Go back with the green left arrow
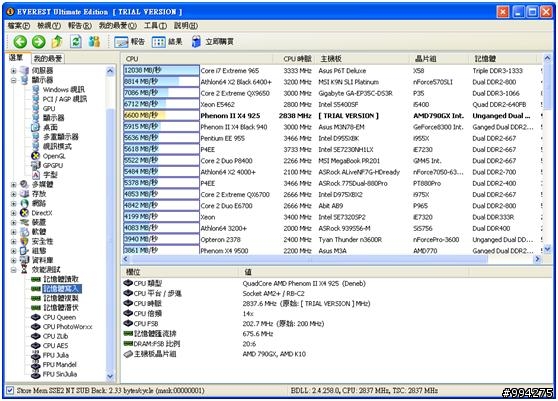Viewport: 558px width, 401px height. coord(20,42)
